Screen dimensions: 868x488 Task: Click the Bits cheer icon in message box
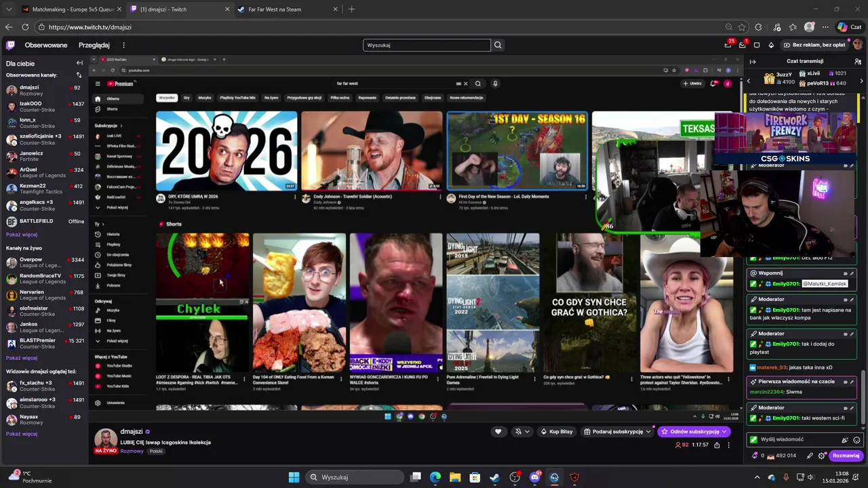click(x=844, y=439)
